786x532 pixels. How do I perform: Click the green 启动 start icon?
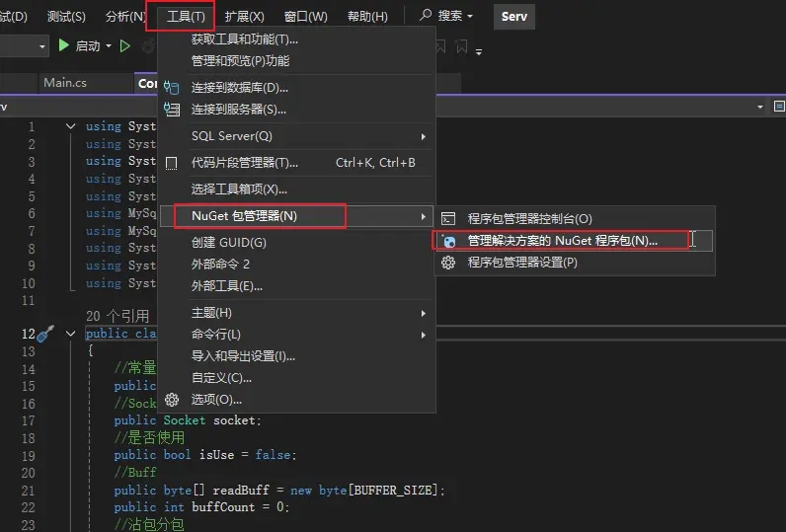point(63,46)
